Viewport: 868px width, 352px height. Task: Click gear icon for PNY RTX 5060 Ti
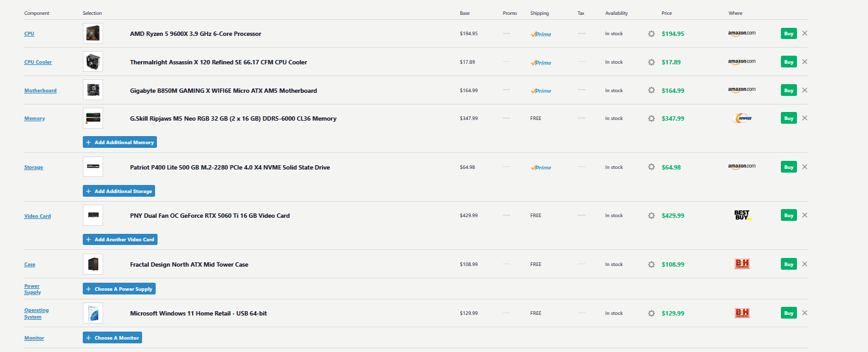pyautogui.click(x=651, y=215)
